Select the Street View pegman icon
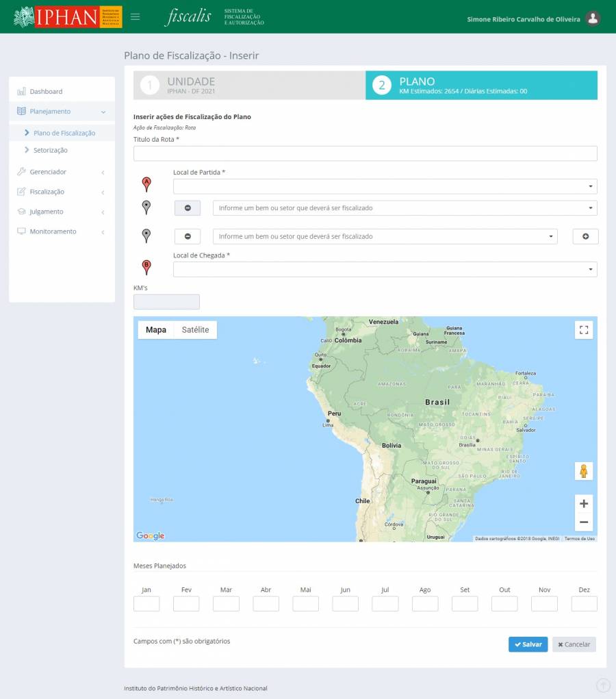Image resolution: width=616 pixels, height=699 pixels. [584, 471]
